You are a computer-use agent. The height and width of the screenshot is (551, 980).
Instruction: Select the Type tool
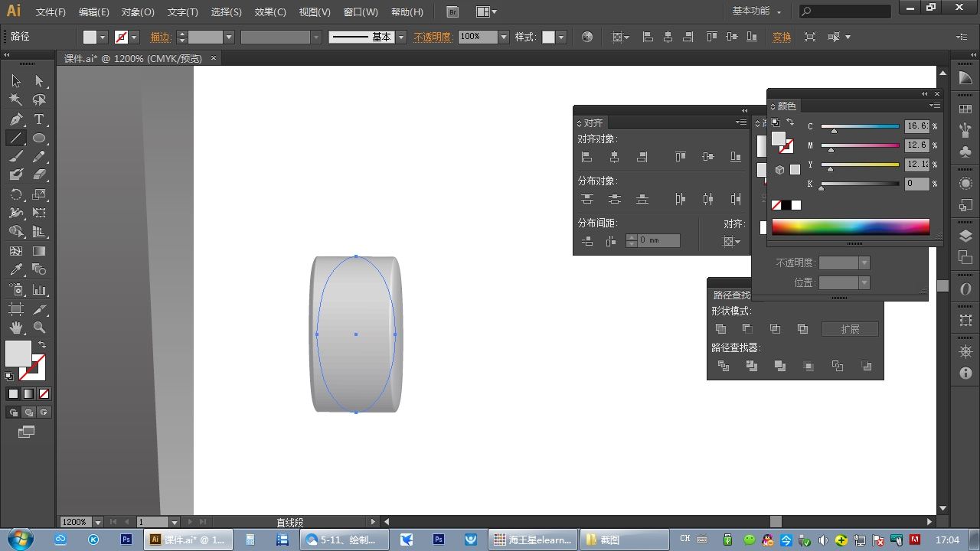39,119
